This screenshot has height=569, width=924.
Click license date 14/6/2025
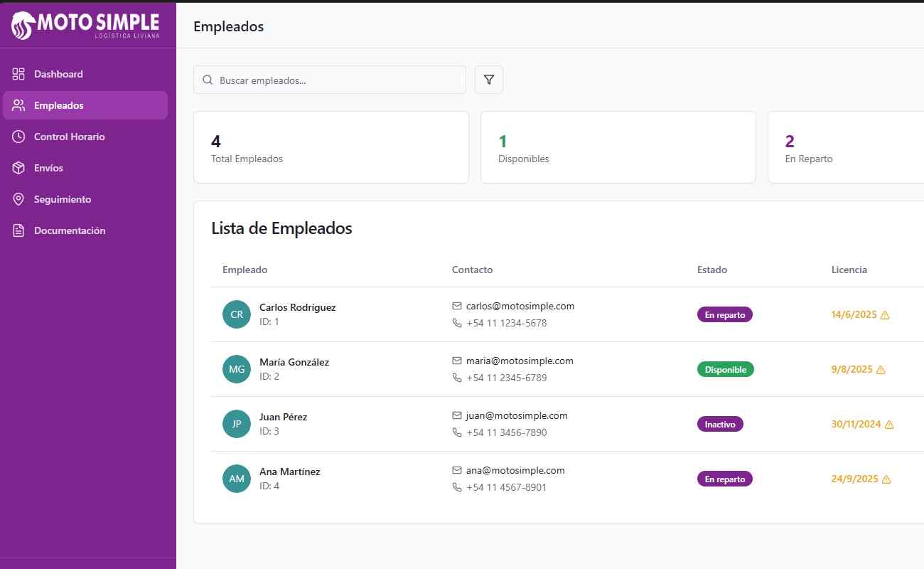tap(854, 314)
